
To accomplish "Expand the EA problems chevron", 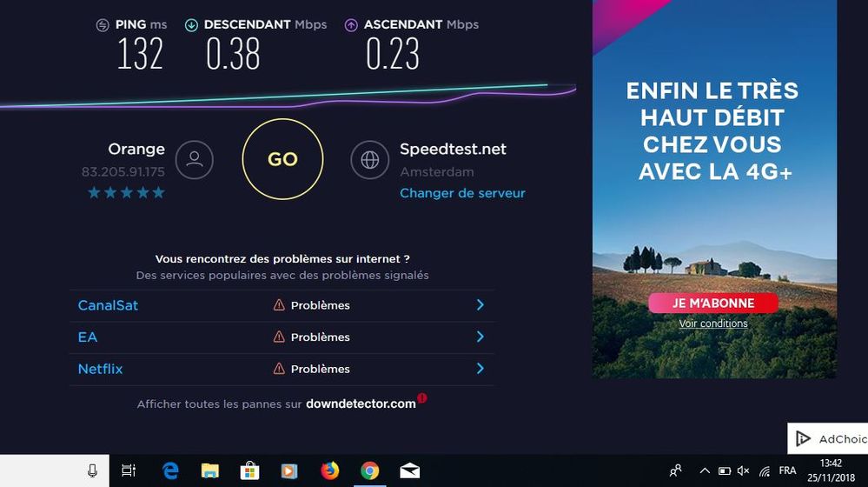I will click(480, 337).
